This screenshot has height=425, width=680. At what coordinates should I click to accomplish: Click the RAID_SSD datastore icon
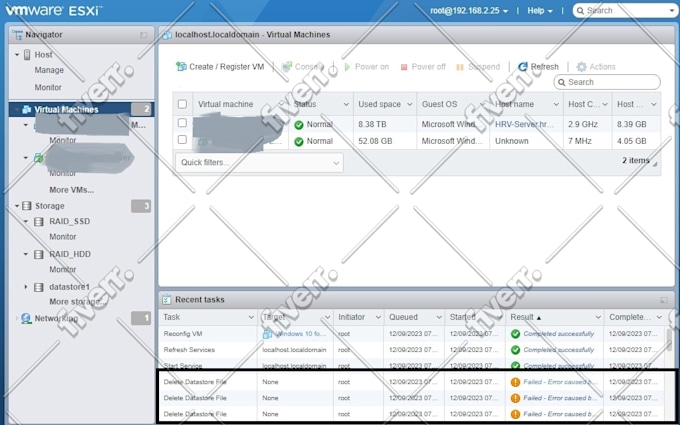point(39,222)
